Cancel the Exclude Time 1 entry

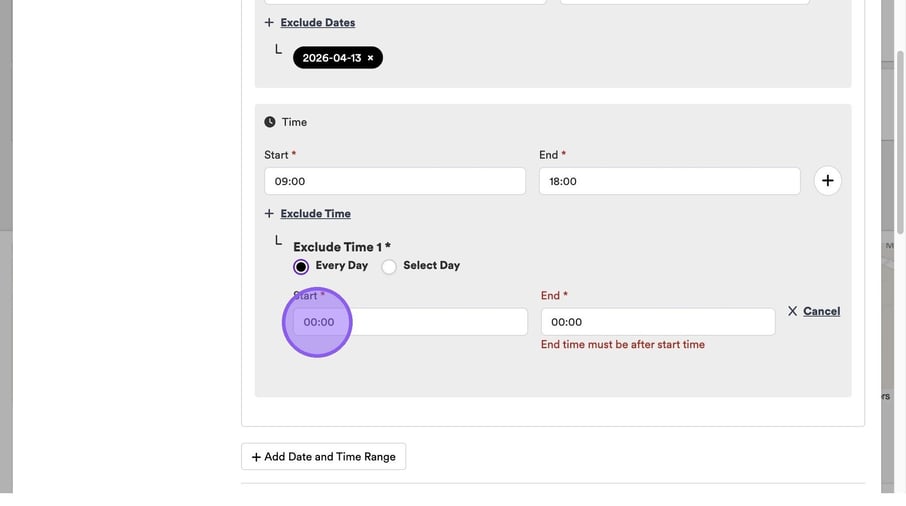click(x=821, y=311)
